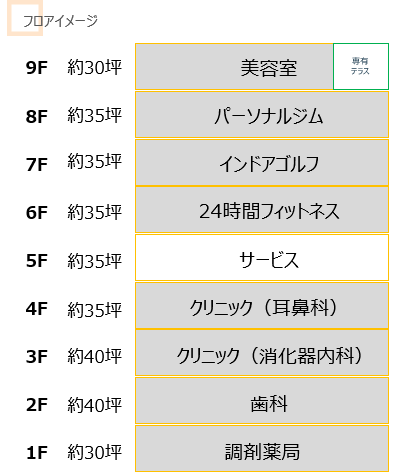Click the フロアイメージ heading
The width and height of the screenshot is (397, 475).
[x=60, y=21]
